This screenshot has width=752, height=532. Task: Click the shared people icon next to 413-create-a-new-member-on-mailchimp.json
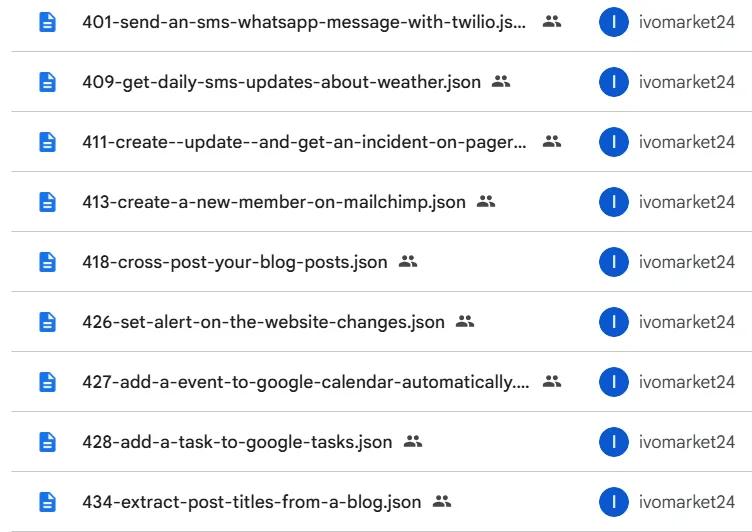[486, 202]
